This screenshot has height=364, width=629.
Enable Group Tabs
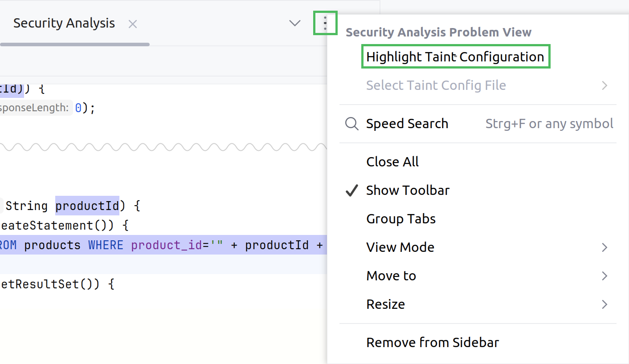click(400, 218)
